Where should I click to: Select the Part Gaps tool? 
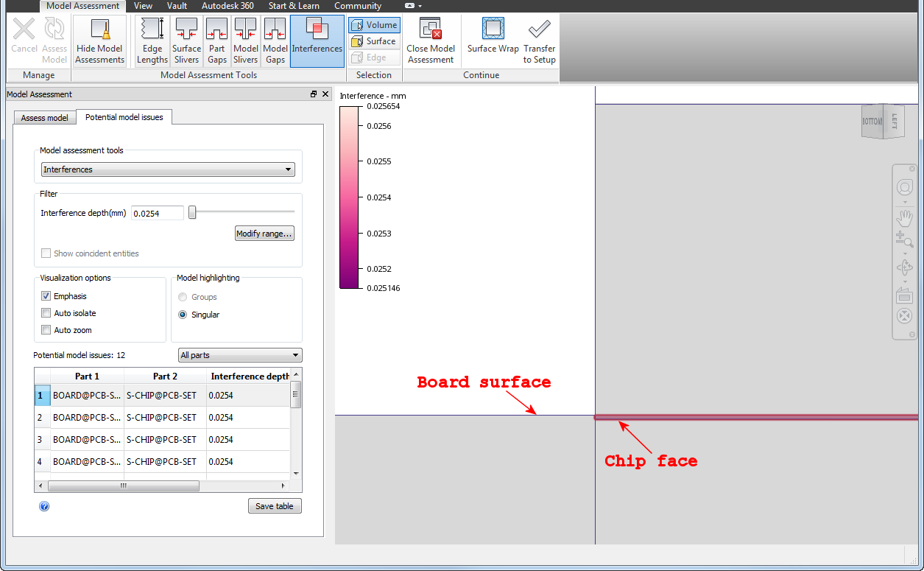pyautogui.click(x=217, y=41)
